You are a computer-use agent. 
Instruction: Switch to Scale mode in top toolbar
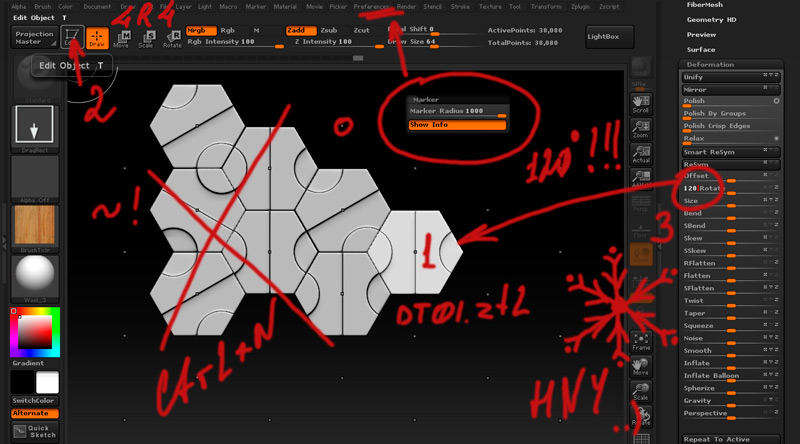(x=146, y=39)
